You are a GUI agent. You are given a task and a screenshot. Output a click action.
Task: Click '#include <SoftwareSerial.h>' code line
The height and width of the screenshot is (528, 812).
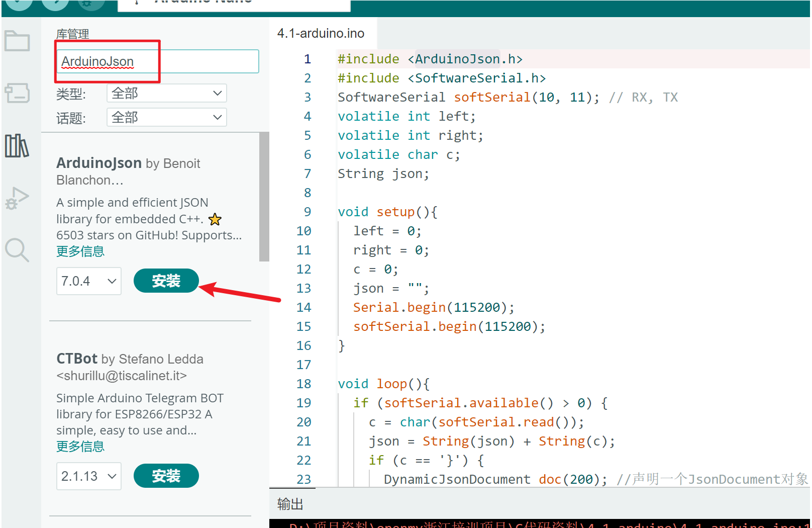pos(442,78)
